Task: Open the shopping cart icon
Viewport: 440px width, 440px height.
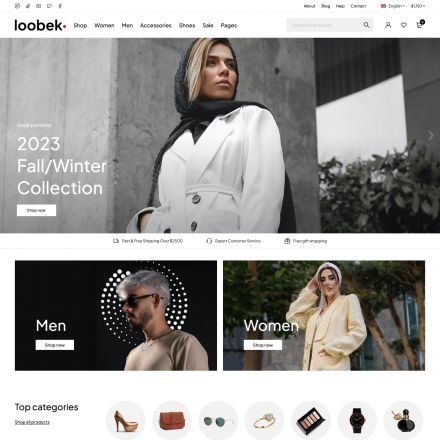Action: 420,24
